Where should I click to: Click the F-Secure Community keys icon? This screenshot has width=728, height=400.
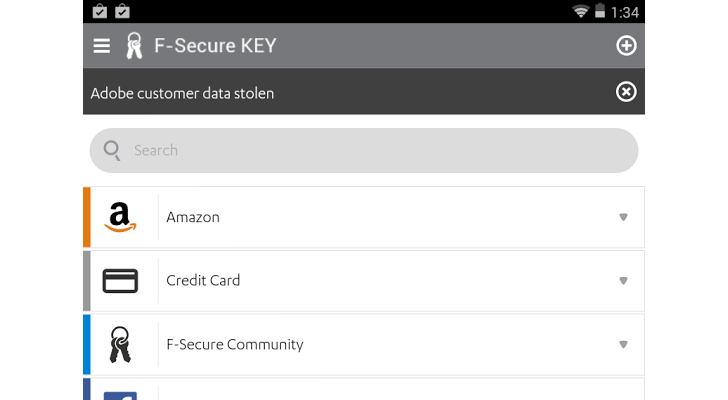[x=120, y=344]
